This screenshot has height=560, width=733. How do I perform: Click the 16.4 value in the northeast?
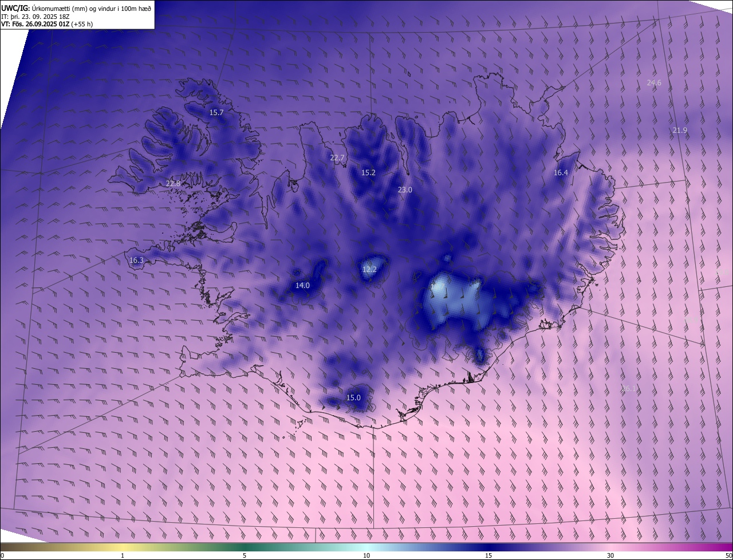(561, 173)
